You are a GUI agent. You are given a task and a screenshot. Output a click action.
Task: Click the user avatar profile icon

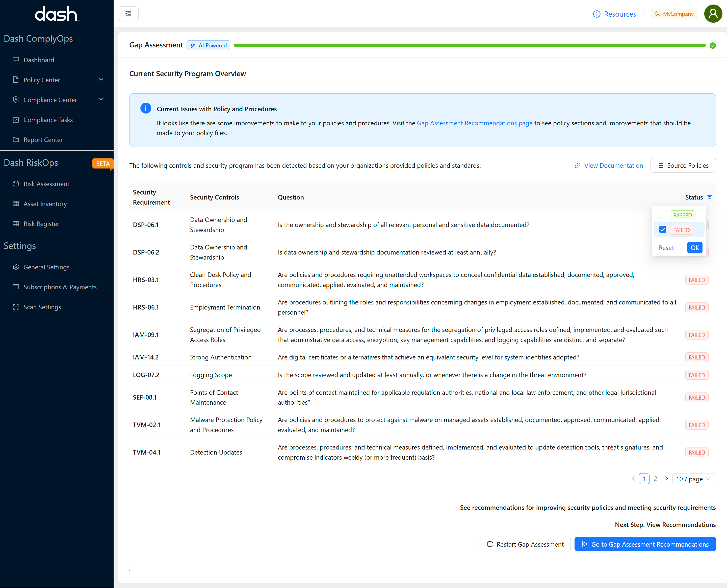[713, 14]
